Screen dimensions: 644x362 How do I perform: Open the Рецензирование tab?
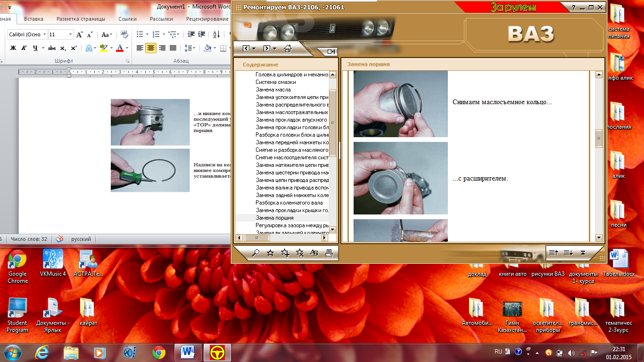(x=206, y=19)
